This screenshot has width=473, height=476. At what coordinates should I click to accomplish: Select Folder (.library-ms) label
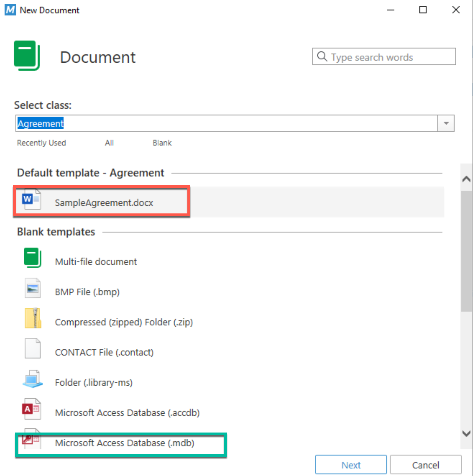pyautogui.click(x=94, y=383)
